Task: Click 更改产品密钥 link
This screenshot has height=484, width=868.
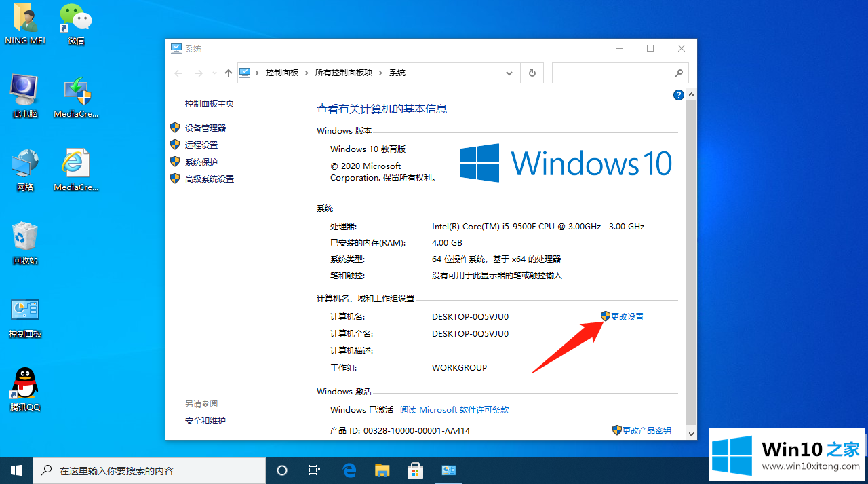Action: (x=646, y=430)
